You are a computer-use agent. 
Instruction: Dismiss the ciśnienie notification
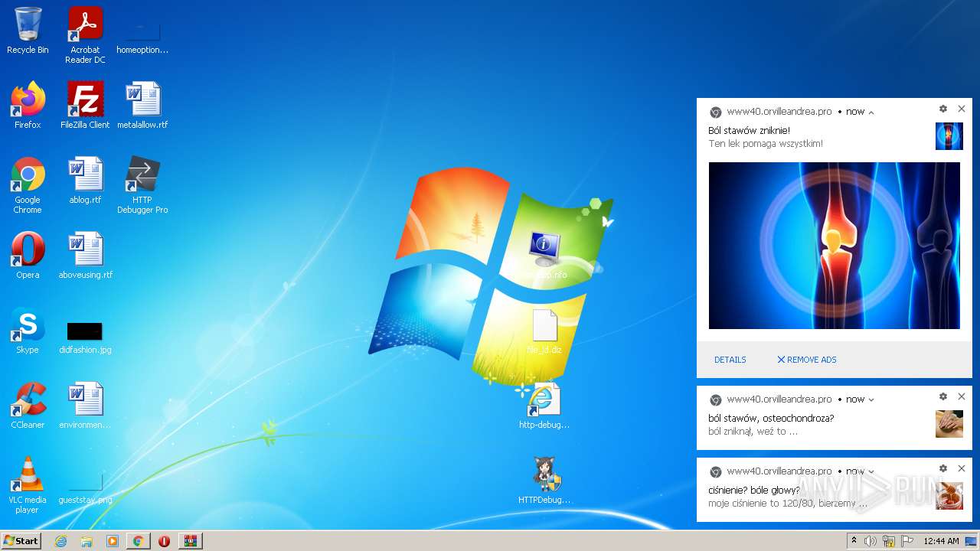click(962, 468)
